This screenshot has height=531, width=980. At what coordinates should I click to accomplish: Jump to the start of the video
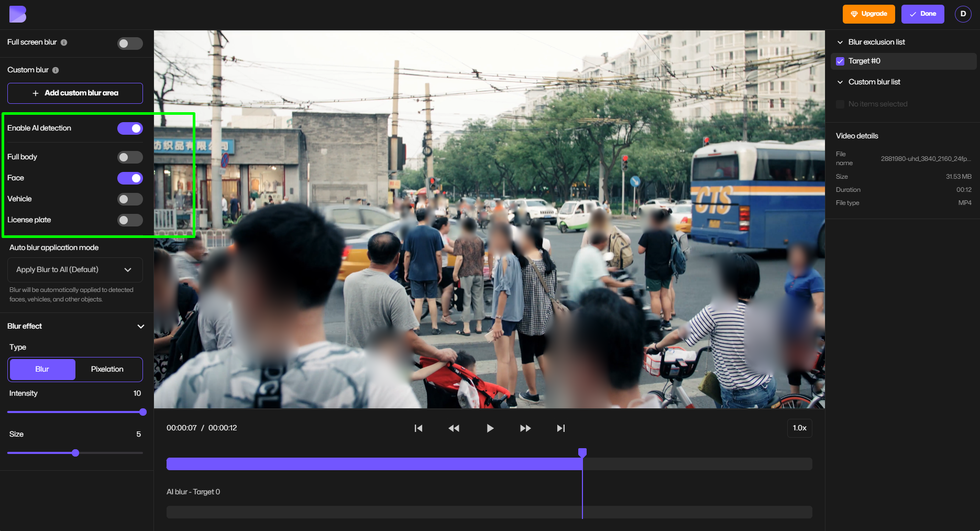click(419, 428)
